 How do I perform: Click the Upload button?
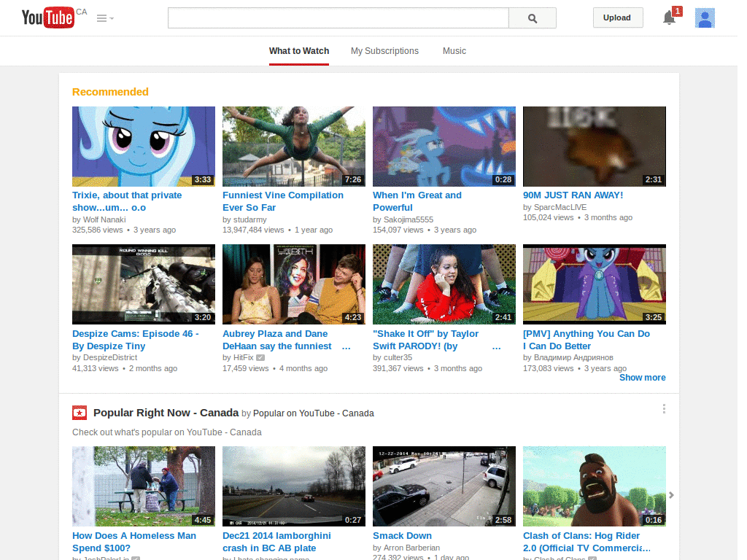pos(617,17)
